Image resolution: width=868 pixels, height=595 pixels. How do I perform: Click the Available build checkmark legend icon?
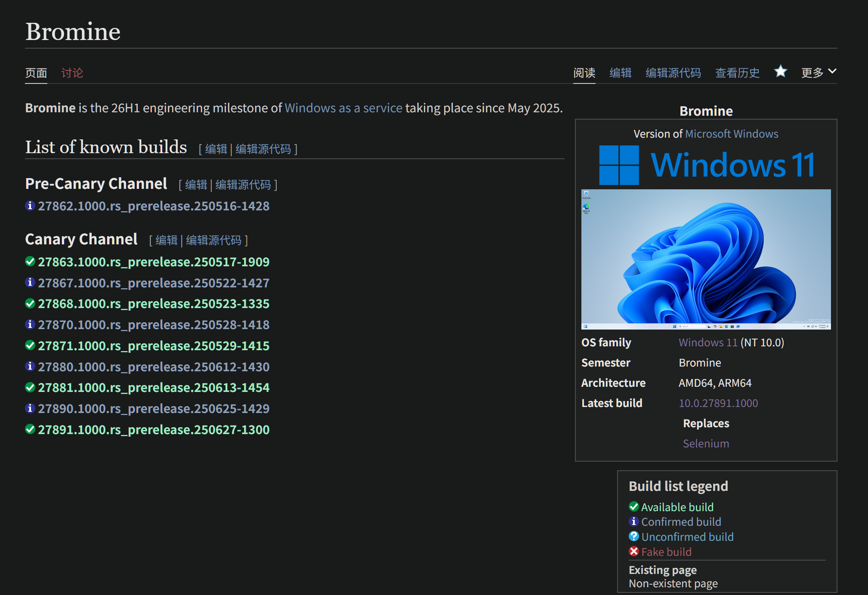(x=633, y=507)
